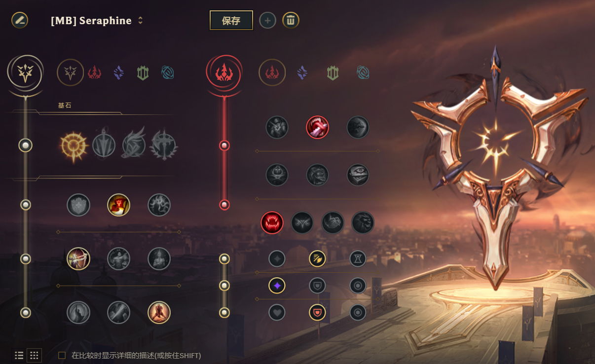
Task: Select the blue Inspiration primary path icon
Action: 167,73
